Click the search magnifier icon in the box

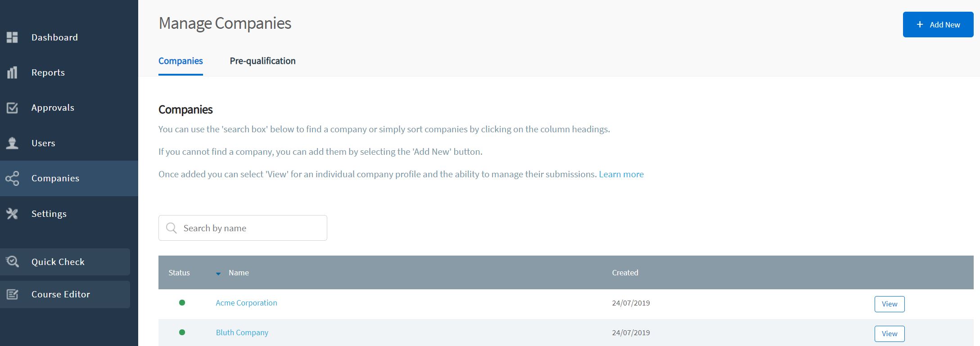[172, 228]
